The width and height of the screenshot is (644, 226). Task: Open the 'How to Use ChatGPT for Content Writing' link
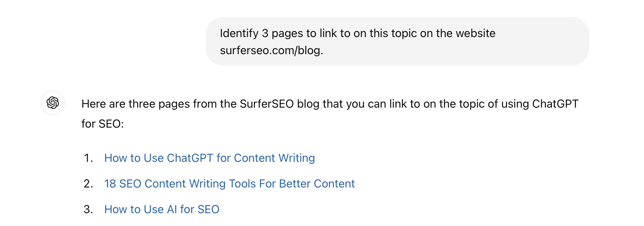pos(209,158)
